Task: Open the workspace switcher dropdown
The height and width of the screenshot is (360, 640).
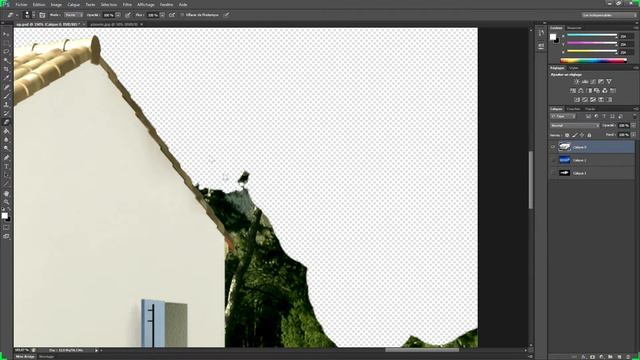Action: point(609,15)
